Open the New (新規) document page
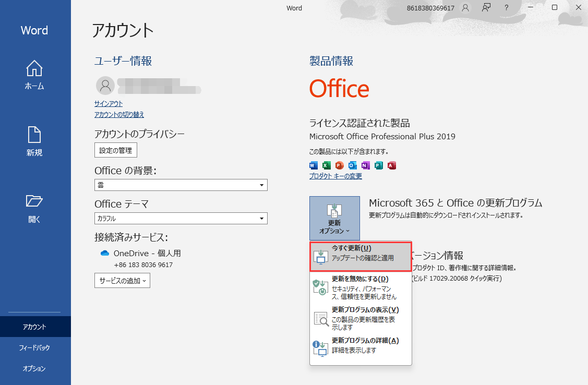The image size is (588, 385). pos(34,141)
